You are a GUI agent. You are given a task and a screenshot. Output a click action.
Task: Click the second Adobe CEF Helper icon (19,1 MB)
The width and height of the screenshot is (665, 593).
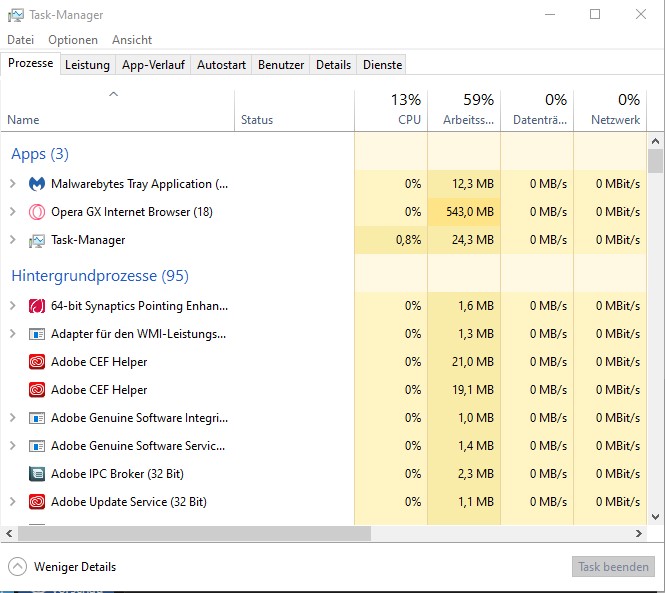pos(37,390)
